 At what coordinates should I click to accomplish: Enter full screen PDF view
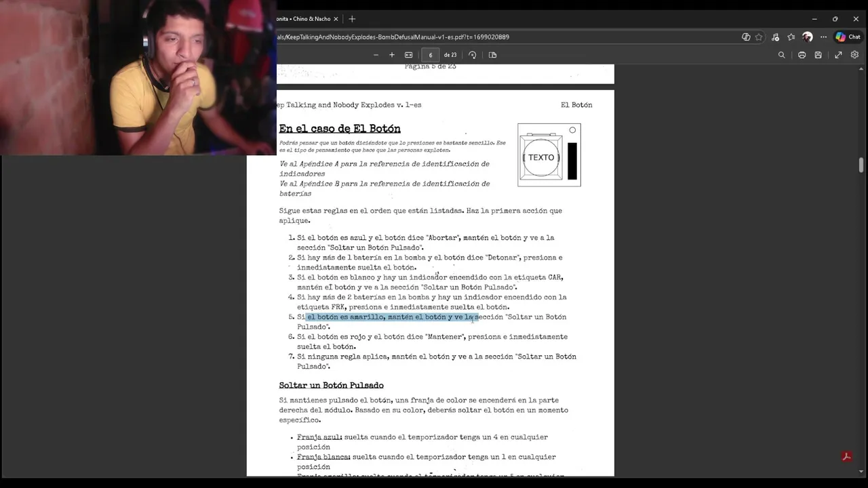838,55
